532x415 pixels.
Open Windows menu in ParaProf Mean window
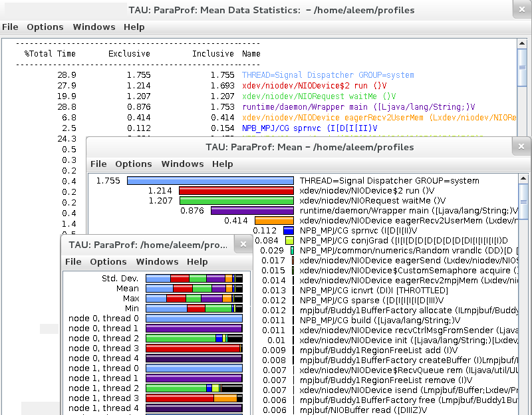coord(182,164)
